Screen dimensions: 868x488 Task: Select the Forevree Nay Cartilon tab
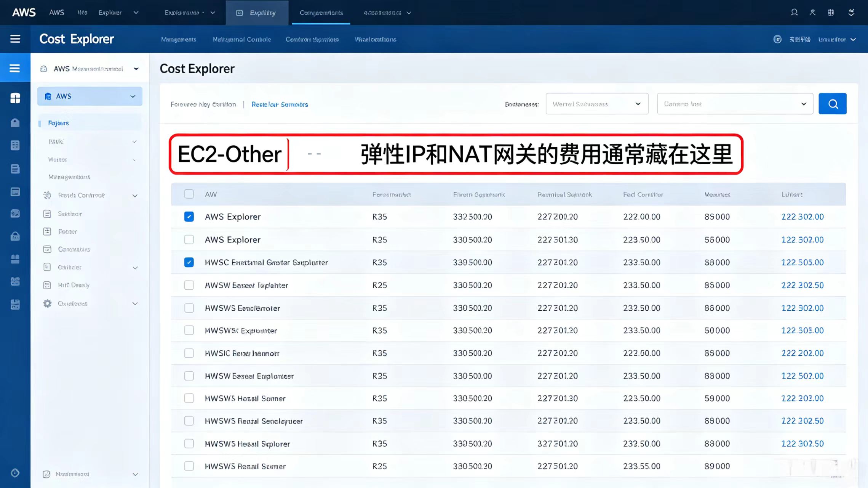pos(203,104)
